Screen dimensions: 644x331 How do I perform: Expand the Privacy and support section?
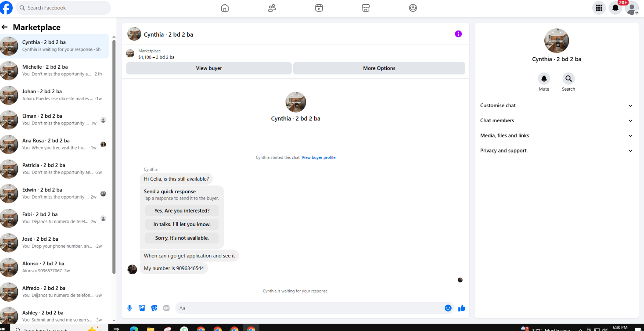pos(556,151)
